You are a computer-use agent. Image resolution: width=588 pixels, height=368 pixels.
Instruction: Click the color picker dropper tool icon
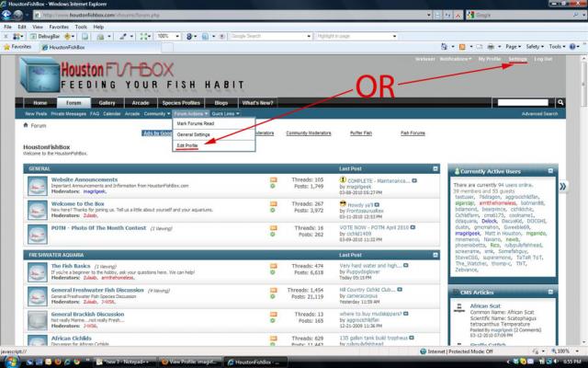click(x=122, y=37)
